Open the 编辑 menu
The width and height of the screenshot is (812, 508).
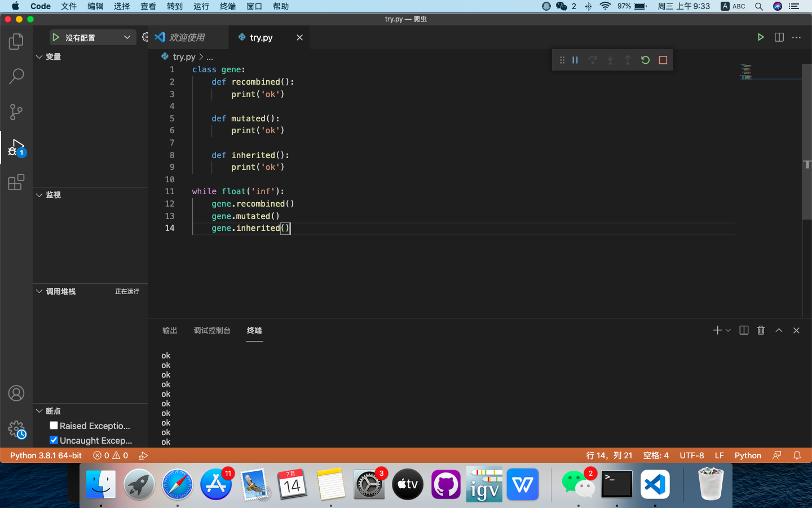[x=95, y=6]
